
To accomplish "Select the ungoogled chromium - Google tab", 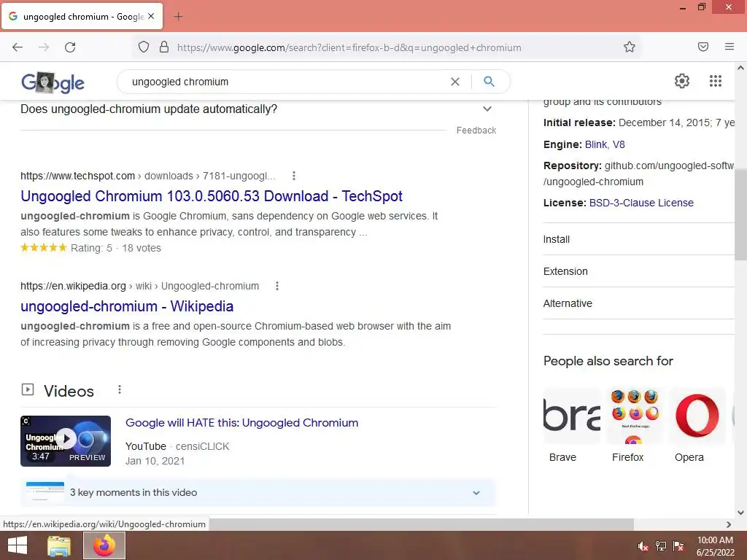I will tap(82, 16).
